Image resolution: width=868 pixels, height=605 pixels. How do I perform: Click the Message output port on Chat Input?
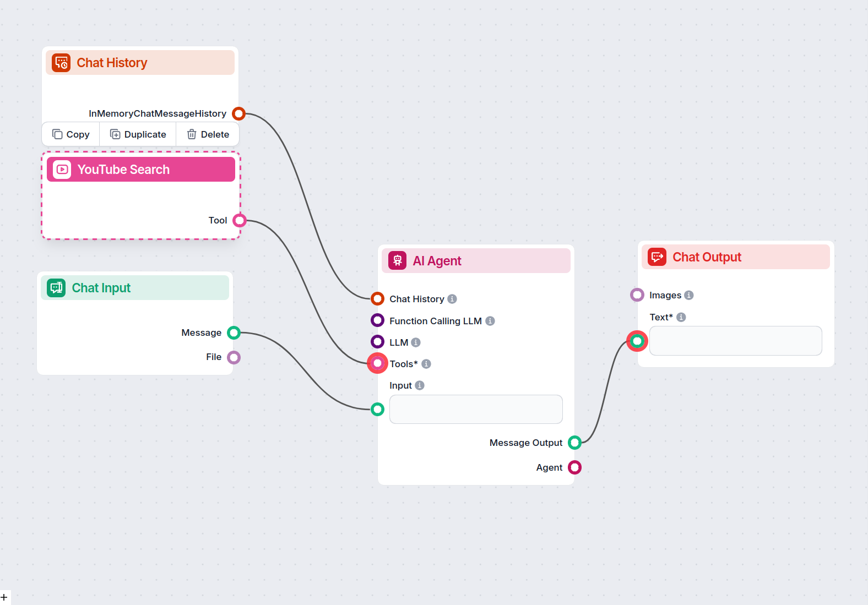point(234,333)
